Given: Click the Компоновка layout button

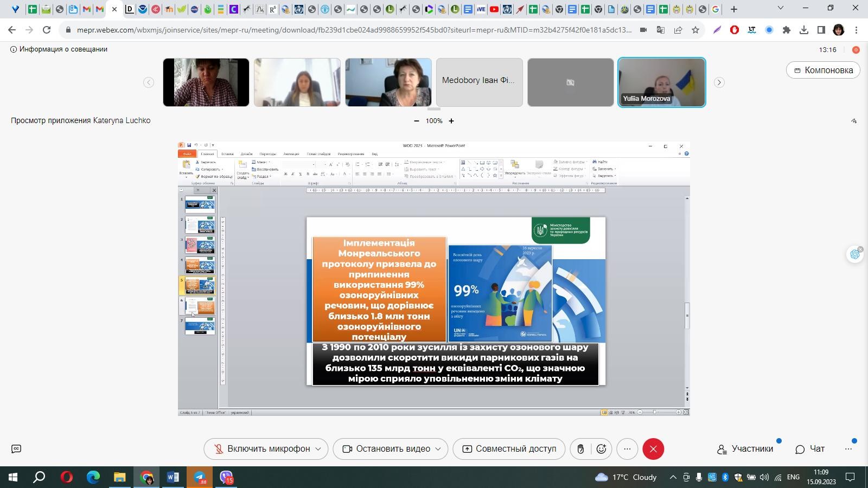Looking at the screenshot, I should 823,70.
